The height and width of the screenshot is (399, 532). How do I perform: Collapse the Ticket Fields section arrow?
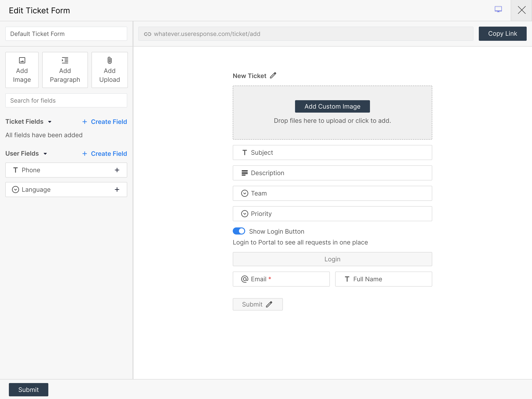pyautogui.click(x=50, y=122)
